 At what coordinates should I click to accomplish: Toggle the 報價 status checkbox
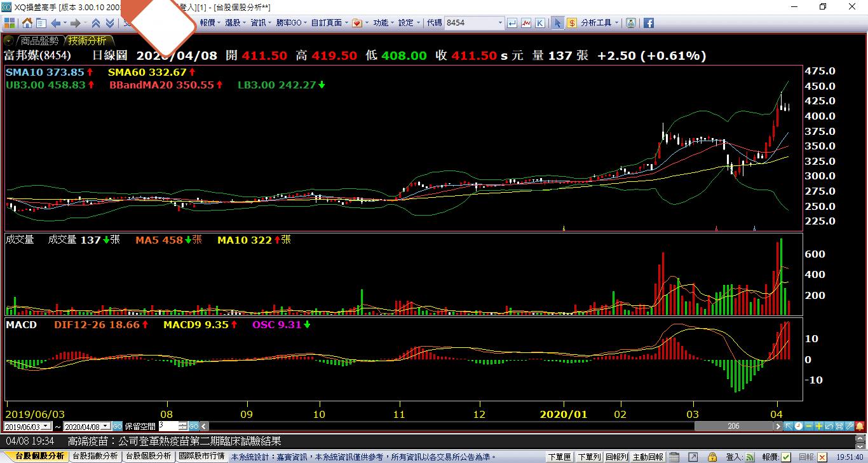[786, 457]
